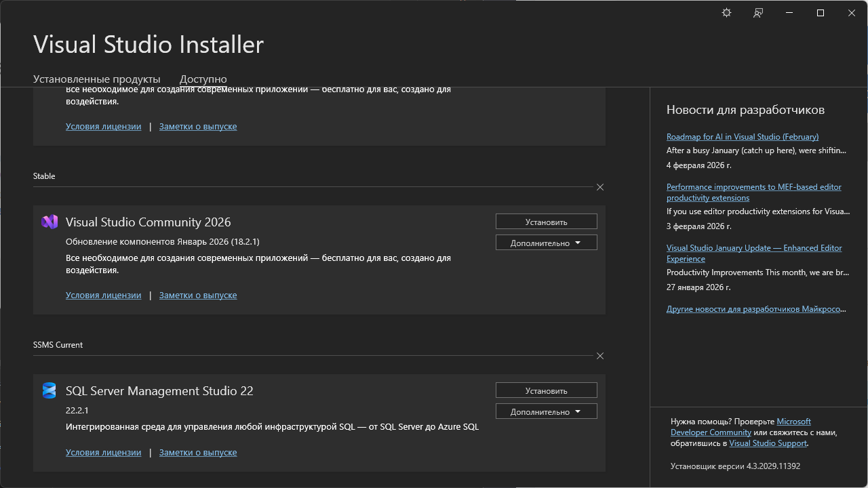Install Visual Studio Community 2026
The image size is (868, 488).
coord(547,222)
